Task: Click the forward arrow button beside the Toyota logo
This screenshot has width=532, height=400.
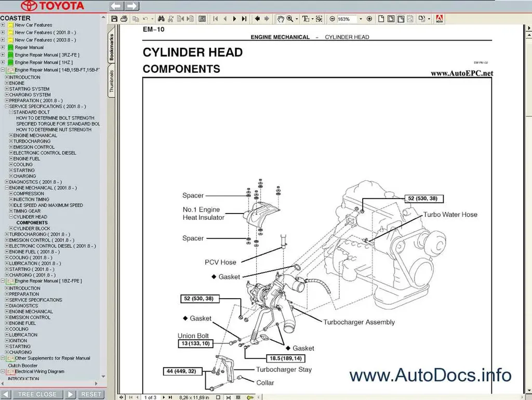Action: click(131, 6)
